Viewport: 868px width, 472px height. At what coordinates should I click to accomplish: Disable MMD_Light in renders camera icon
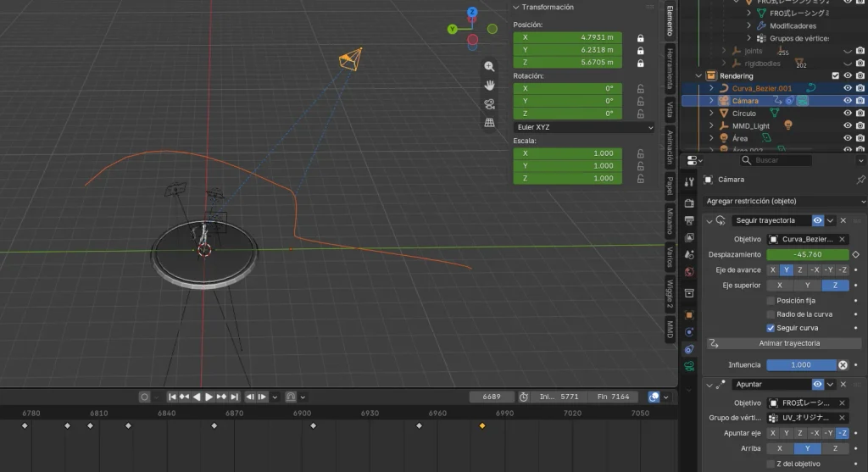coord(860,125)
